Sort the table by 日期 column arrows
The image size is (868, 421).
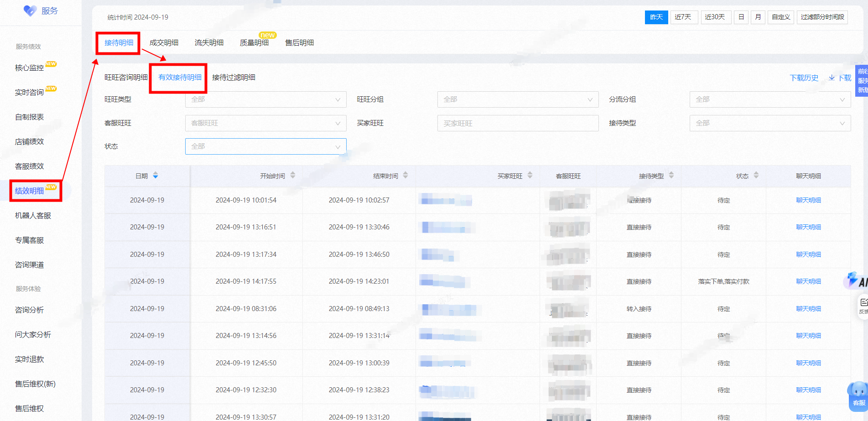pos(156,176)
